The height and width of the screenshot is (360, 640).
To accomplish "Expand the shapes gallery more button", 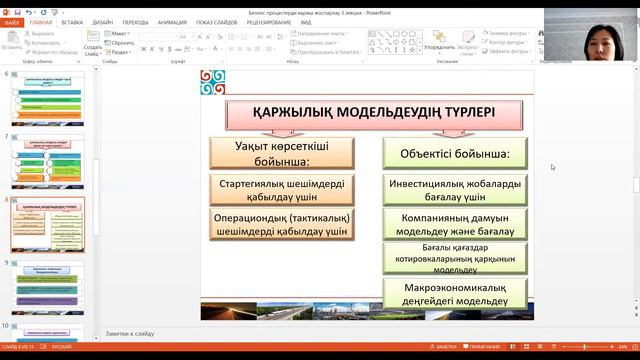I will click(x=420, y=50).
